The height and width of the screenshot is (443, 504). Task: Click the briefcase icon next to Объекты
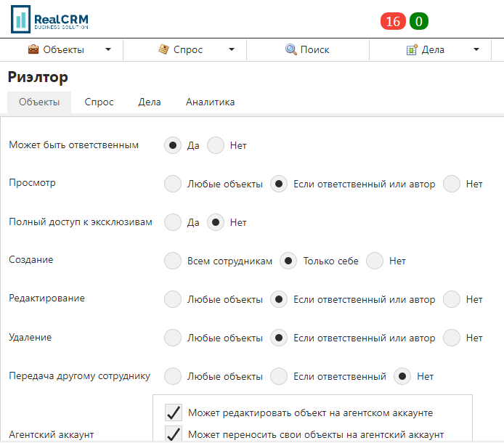pyautogui.click(x=33, y=49)
